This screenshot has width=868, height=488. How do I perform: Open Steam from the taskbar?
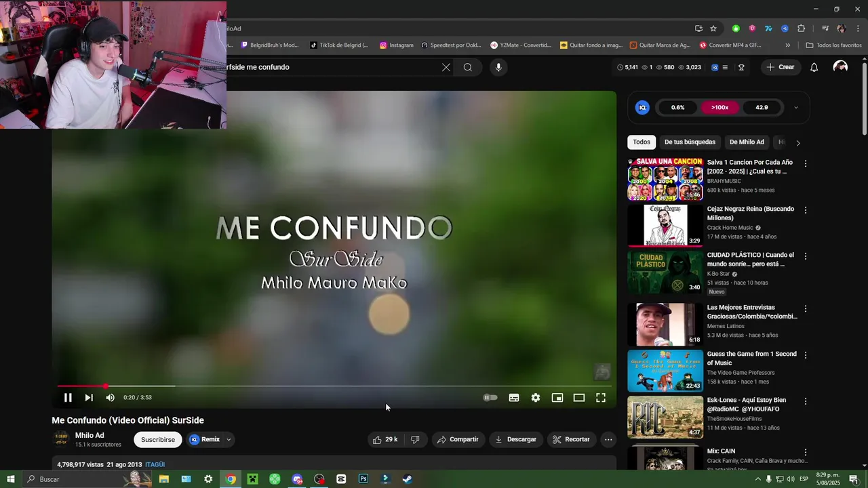pyautogui.click(x=407, y=479)
